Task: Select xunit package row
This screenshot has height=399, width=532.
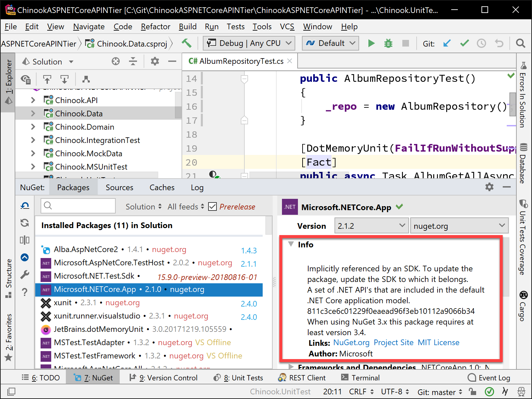Action: (149, 303)
